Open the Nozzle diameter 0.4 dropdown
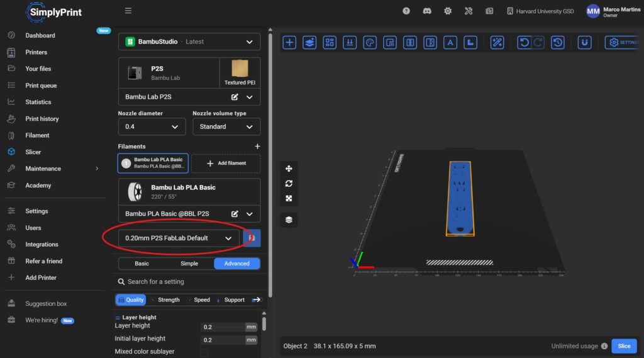Image resolution: width=644 pixels, height=358 pixels. pos(152,126)
